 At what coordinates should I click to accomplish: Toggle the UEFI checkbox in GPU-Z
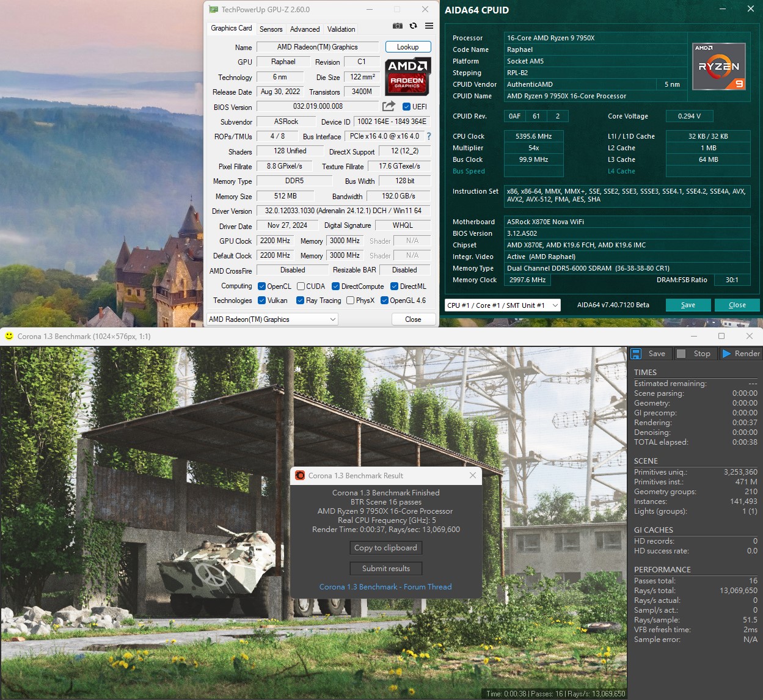pyautogui.click(x=406, y=106)
